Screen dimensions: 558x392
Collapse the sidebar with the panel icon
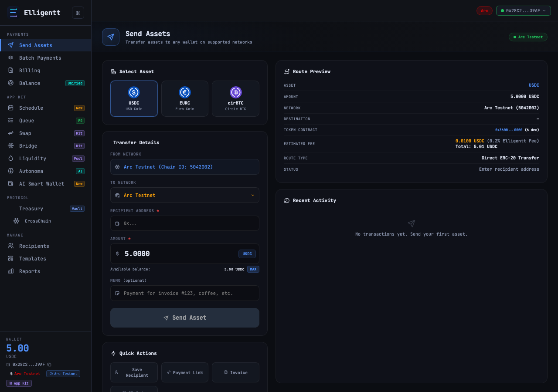click(x=78, y=13)
